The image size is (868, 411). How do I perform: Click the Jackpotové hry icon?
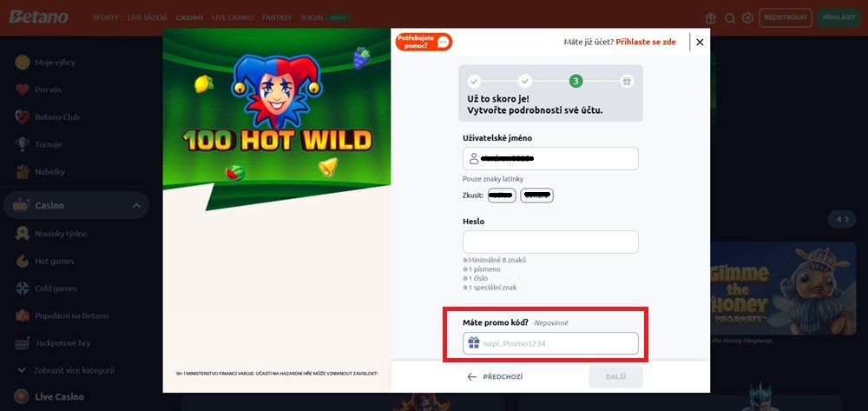(23, 343)
